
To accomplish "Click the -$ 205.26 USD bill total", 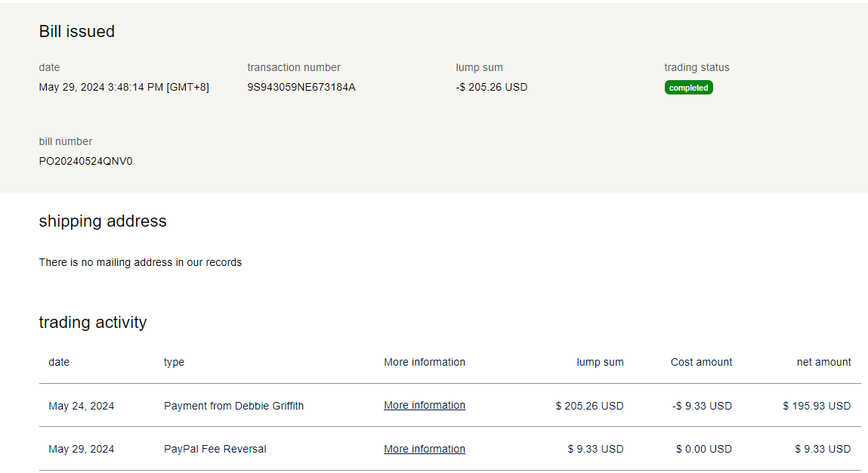I will 491,87.
